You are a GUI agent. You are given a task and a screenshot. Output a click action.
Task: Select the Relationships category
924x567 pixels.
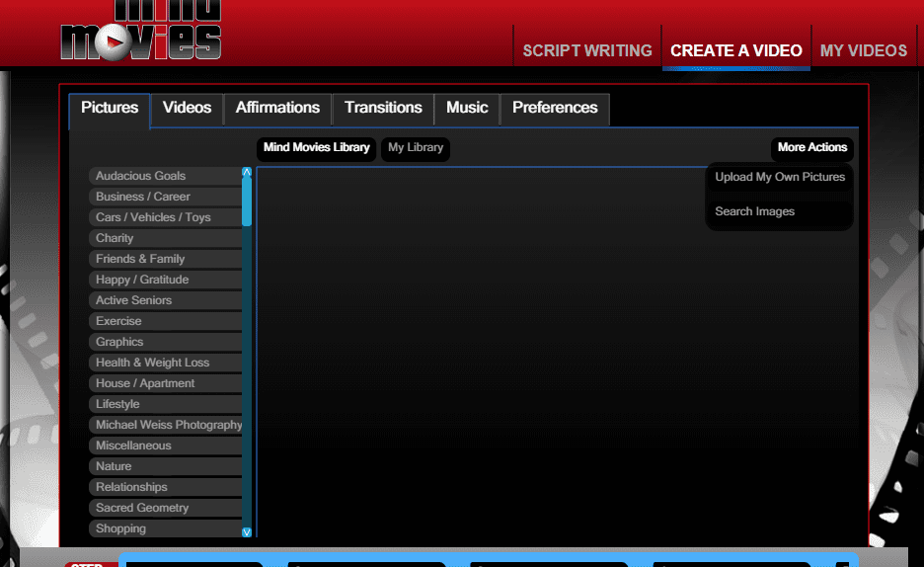point(166,487)
